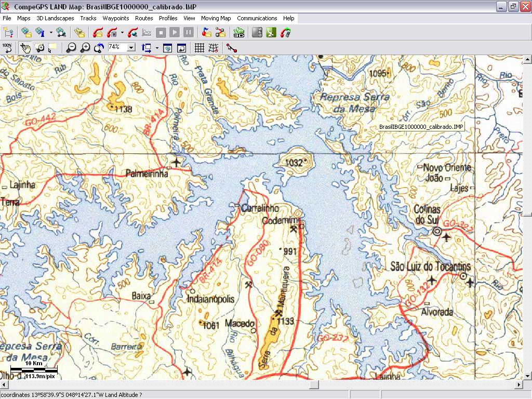
Task: Click the green satellite dish icon
Action: [x=271, y=33]
